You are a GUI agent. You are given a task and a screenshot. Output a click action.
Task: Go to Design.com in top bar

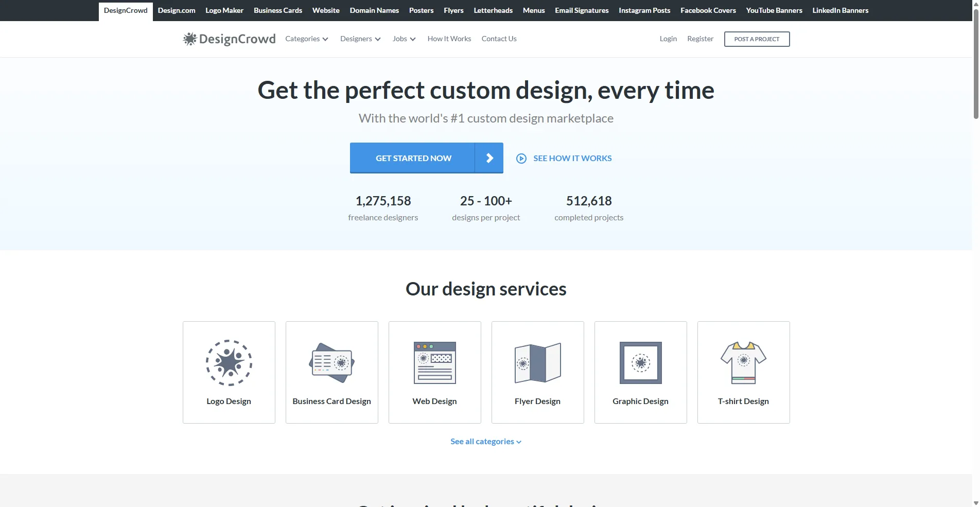(x=177, y=10)
